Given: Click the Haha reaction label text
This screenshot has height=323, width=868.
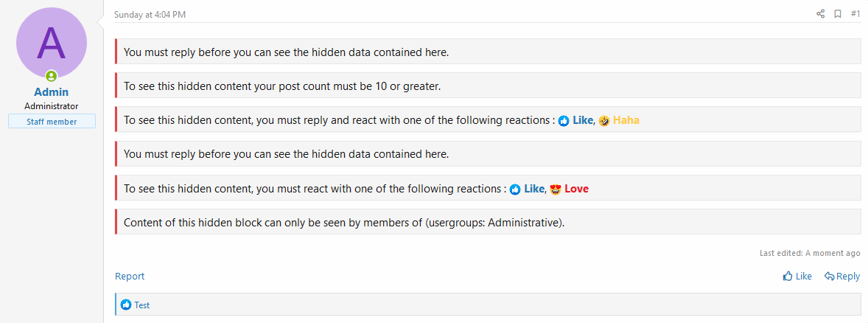Looking at the screenshot, I should pos(626,120).
